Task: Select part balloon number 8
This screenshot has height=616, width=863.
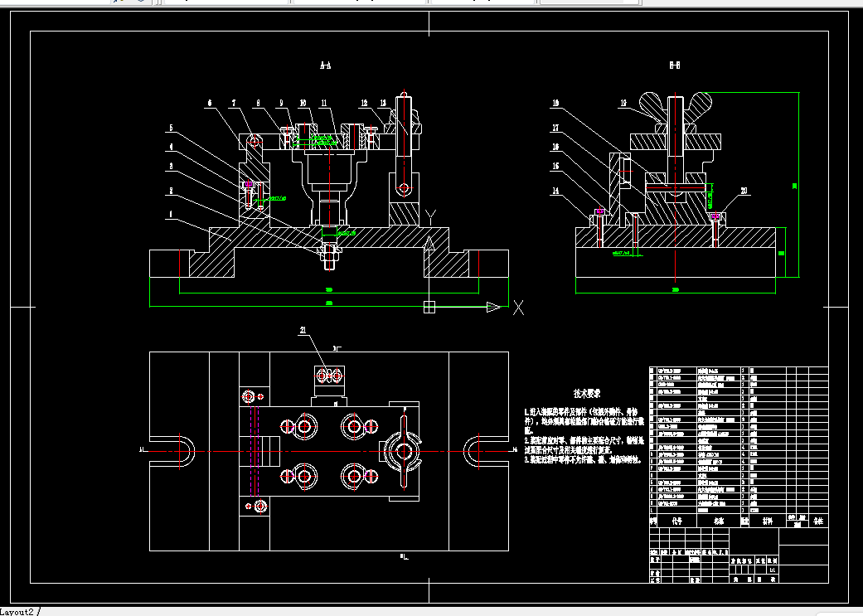Action: coord(258,103)
